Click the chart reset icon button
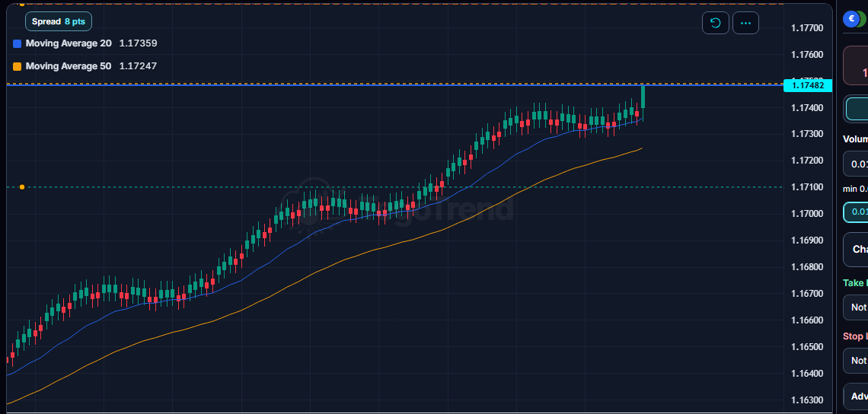The width and height of the screenshot is (868, 414). (715, 24)
